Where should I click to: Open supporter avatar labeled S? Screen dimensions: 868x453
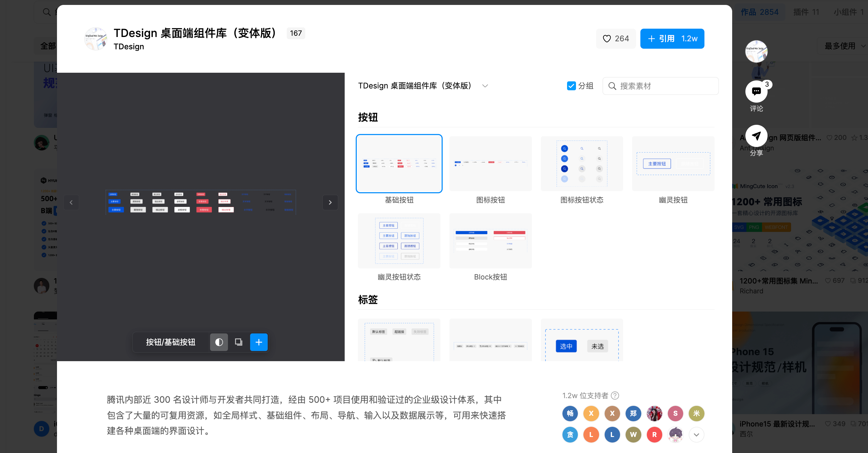point(675,414)
